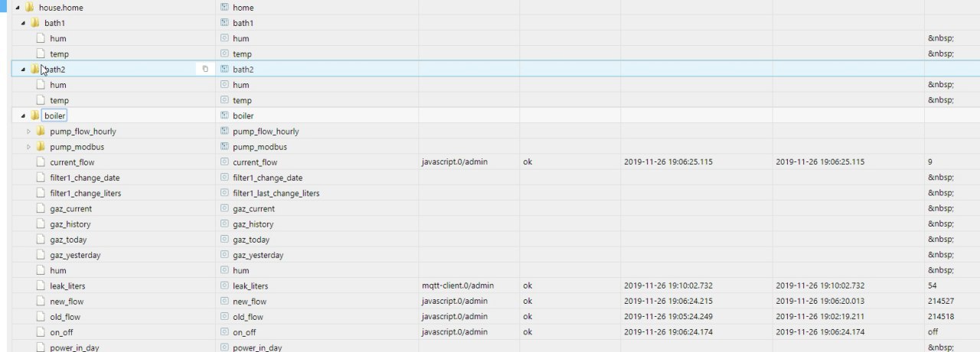Screen dimensions: 980x352
Task: Click the timestamp 2019-11-26 19:05:24.249
Action: coord(668,317)
